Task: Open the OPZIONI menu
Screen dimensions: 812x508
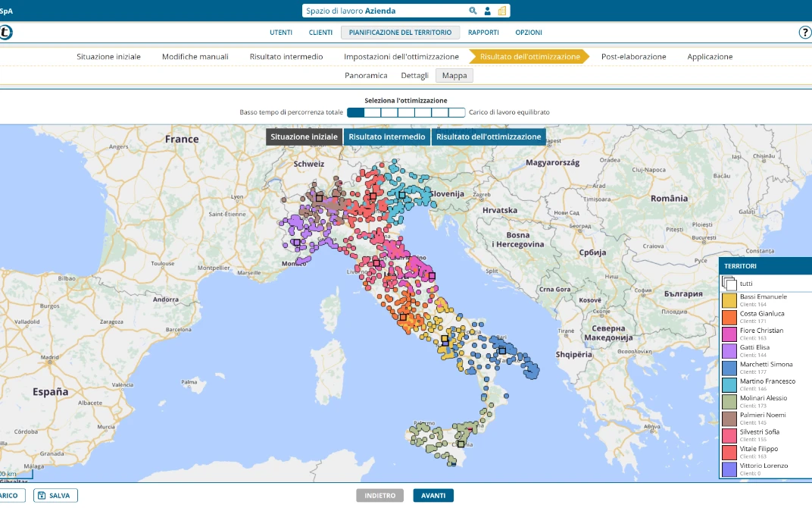Action: tap(528, 32)
